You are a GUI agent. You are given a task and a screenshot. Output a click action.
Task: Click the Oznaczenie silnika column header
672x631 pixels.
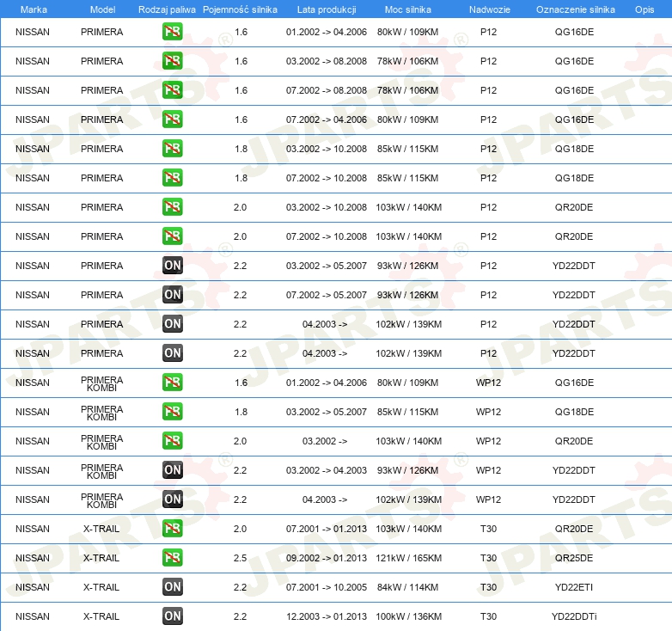point(576,9)
